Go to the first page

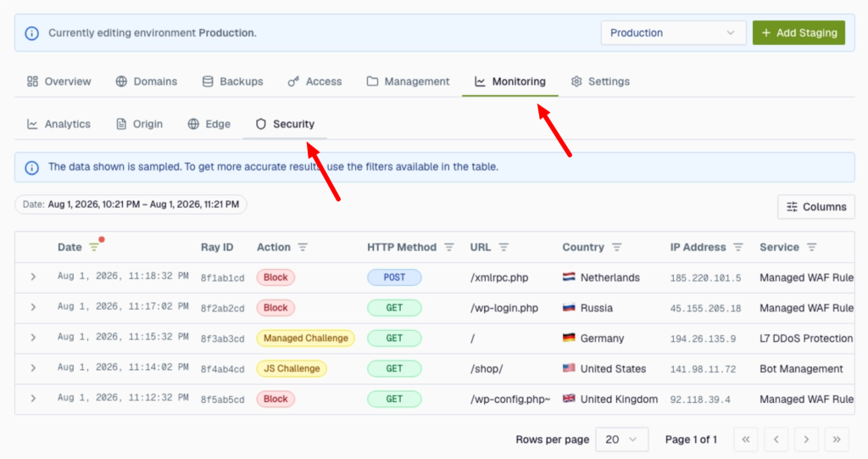click(x=746, y=439)
